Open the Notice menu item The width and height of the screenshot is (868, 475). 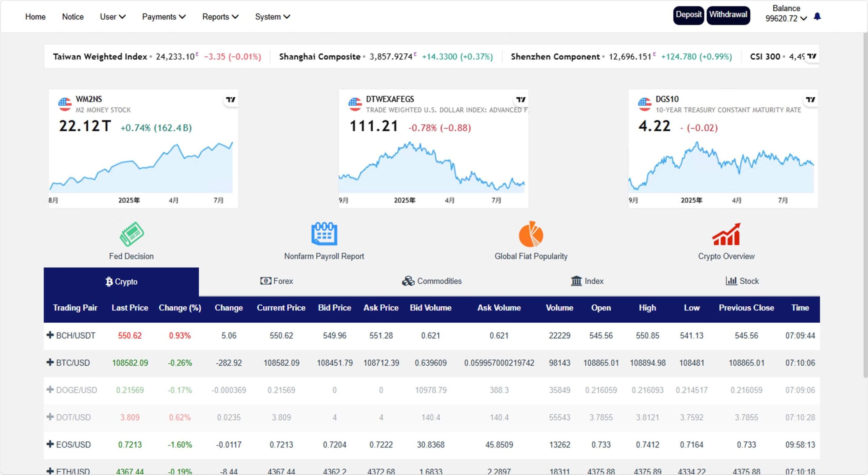73,17
